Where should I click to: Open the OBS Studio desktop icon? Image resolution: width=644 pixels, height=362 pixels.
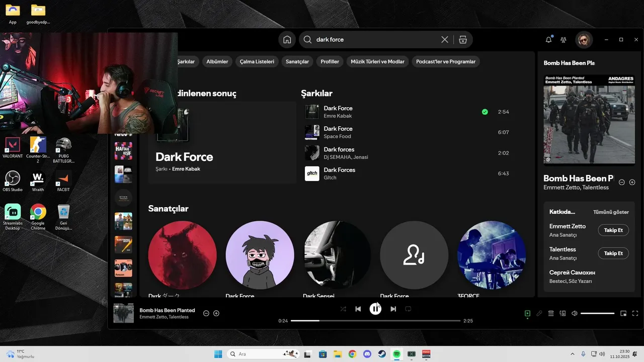13,182
